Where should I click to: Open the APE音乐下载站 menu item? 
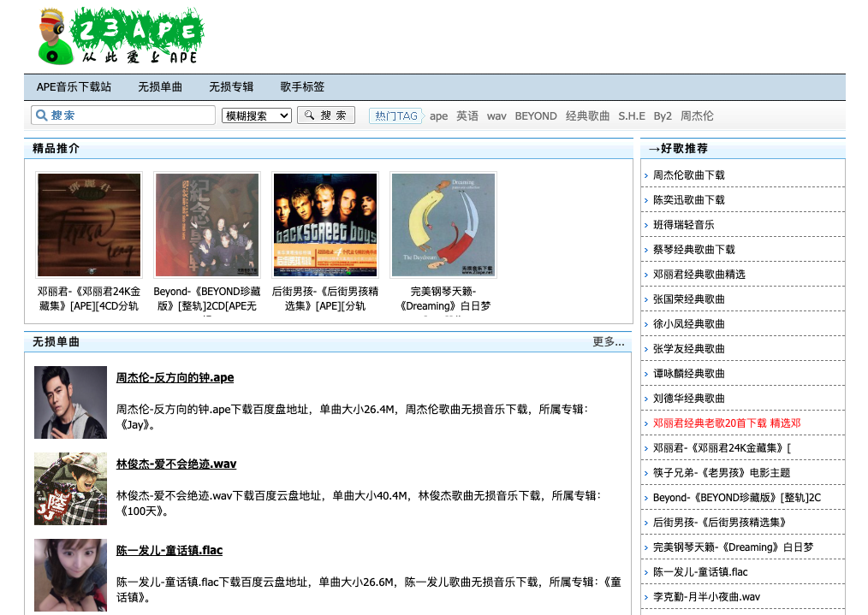74,87
